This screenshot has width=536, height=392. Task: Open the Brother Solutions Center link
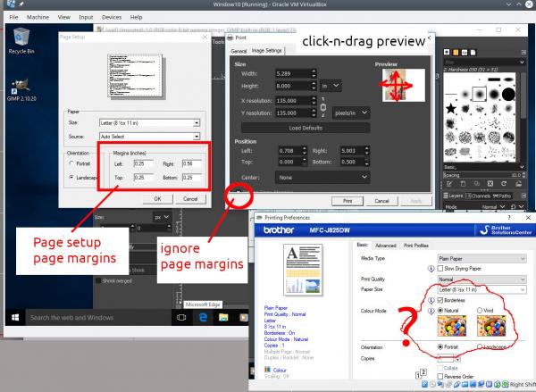tap(506, 230)
